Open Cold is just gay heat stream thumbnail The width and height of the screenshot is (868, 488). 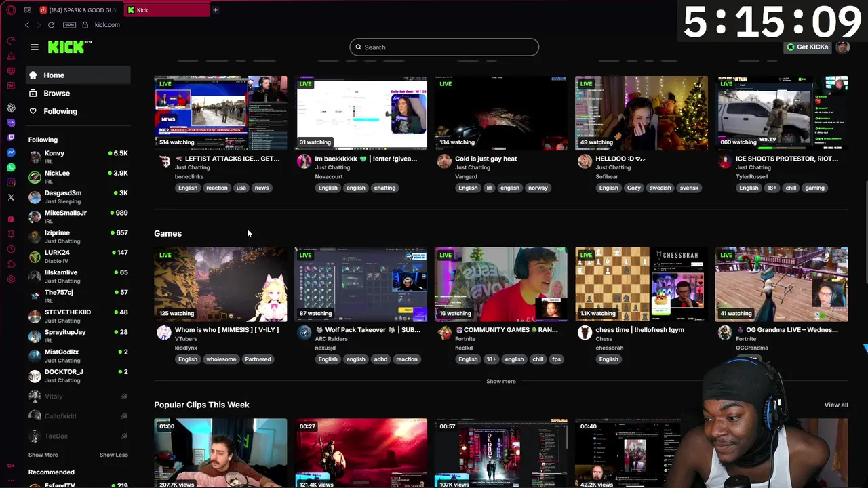500,113
